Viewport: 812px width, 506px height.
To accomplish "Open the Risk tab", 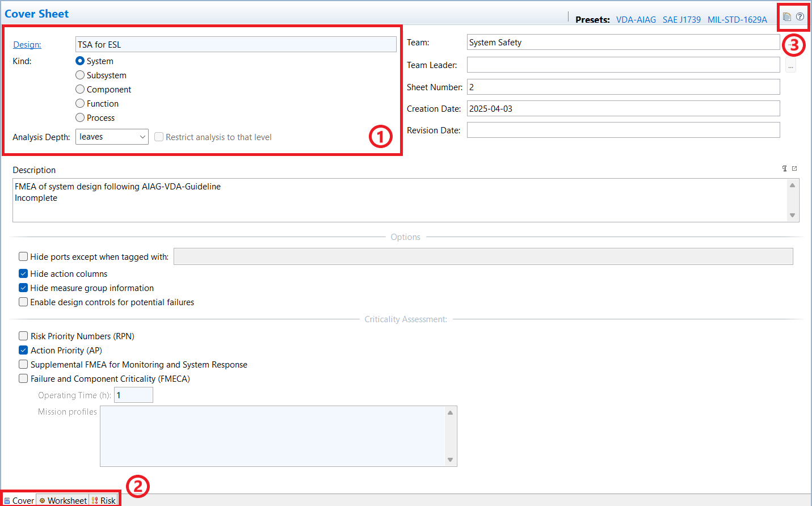I will coord(104,500).
